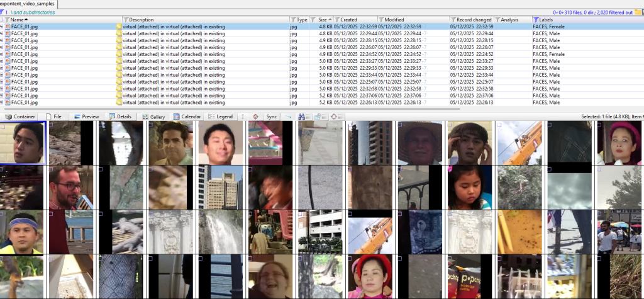Click the red diamond icon beside Sync
This screenshot has height=299, width=644.
[255, 116]
